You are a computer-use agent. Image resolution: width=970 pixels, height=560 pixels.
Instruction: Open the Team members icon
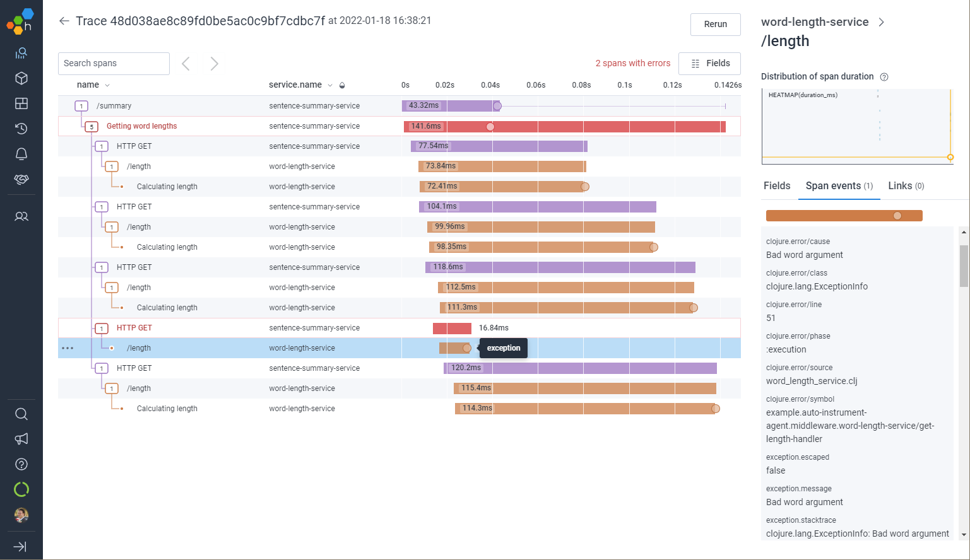[21, 216]
